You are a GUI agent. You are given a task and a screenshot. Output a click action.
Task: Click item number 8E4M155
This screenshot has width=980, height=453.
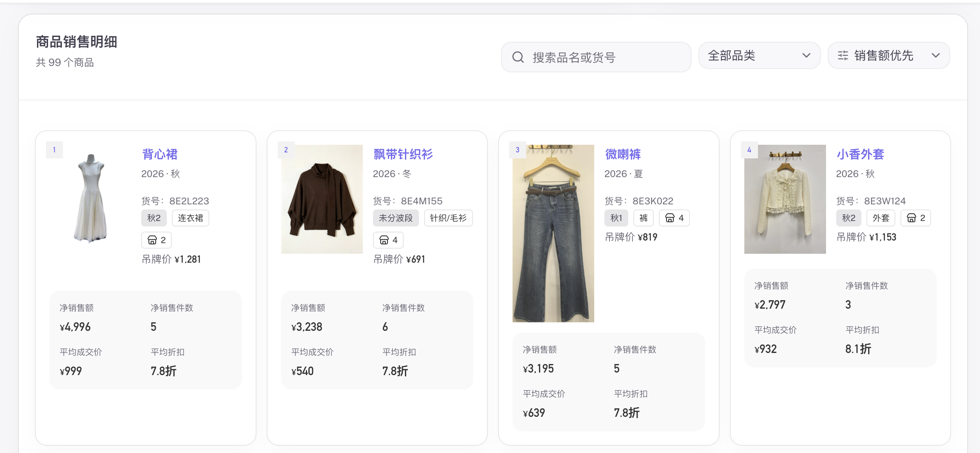(x=422, y=201)
